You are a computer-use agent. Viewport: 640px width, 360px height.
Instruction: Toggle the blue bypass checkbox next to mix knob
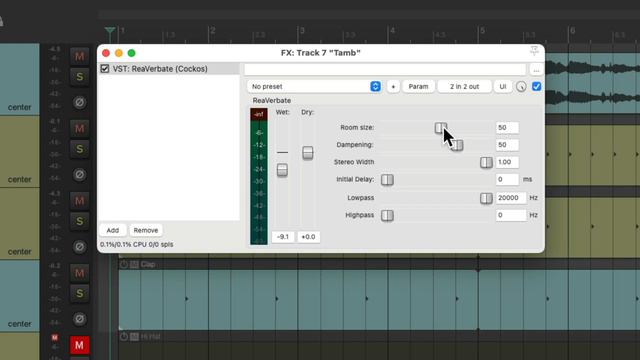coord(537,87)
